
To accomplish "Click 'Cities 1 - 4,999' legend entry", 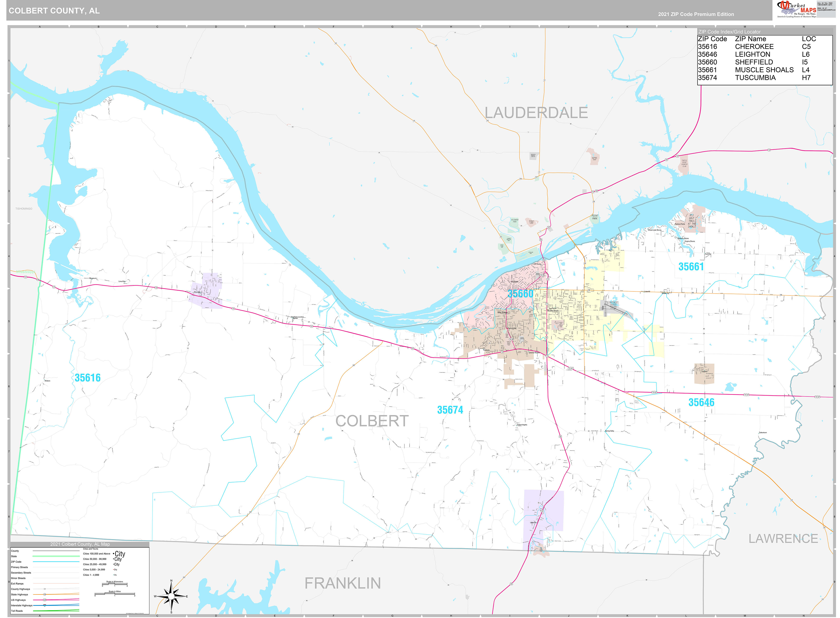I will click(91, 575).
